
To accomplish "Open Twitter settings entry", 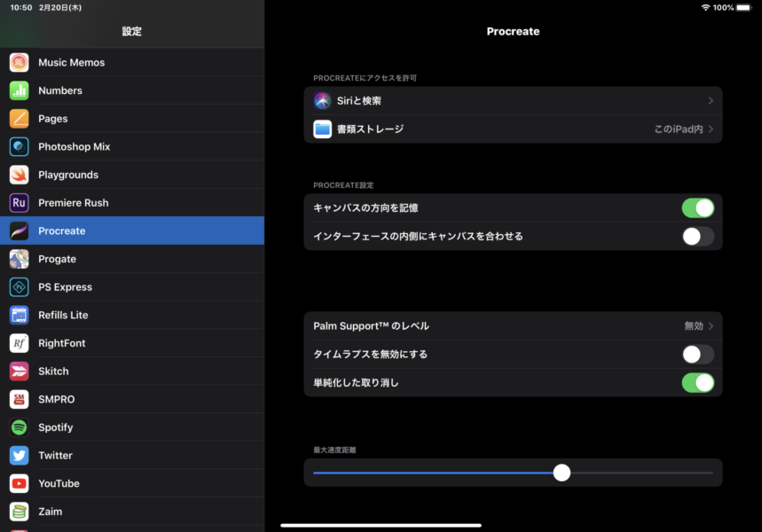I will 132,456.
